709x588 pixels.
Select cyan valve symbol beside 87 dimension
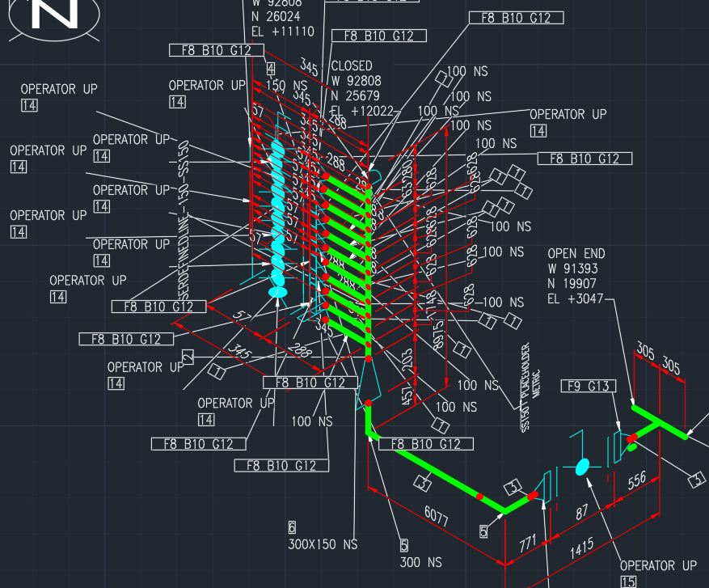[582, 467]
